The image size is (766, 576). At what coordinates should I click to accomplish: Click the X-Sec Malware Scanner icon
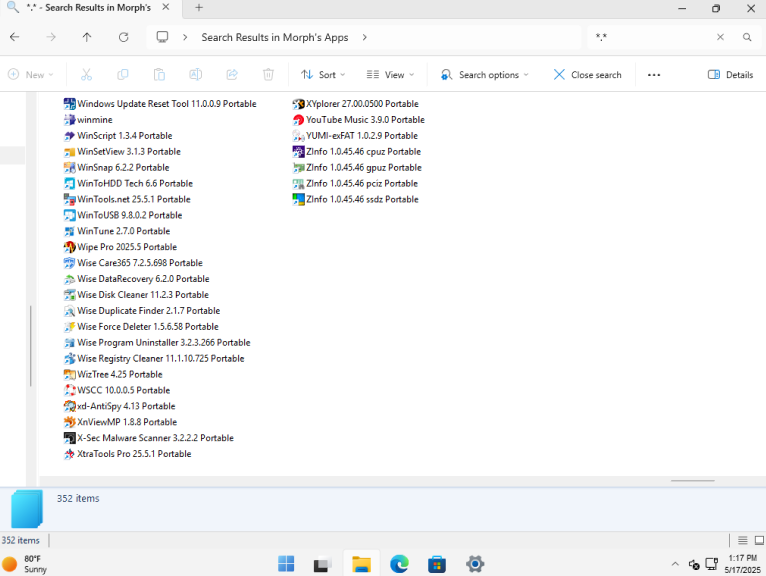(x=69, y=438)
